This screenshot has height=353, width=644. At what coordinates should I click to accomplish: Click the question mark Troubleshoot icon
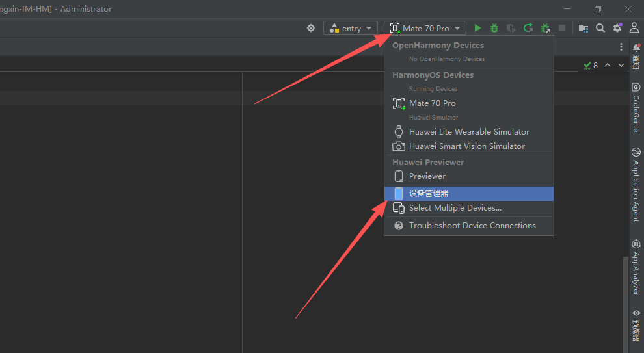(x=398, y=226)
